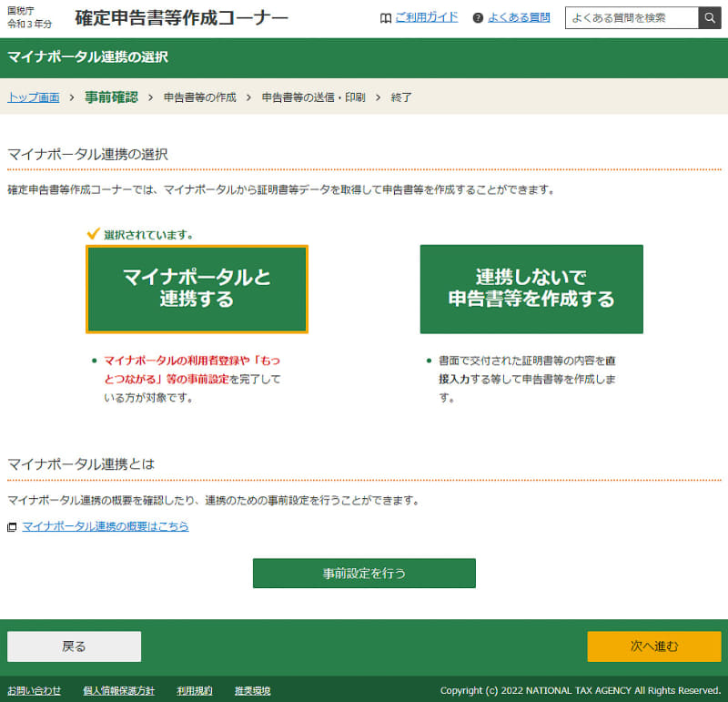Screen dimensions: 728x702
Task: Click the external link icon on マイナポータル連携の概要はこちら
Action: (11, 526)
